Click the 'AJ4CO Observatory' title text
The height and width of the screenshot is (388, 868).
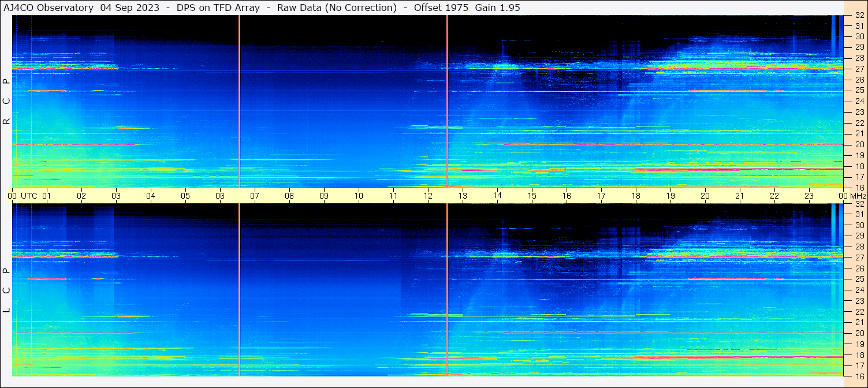pos(49,8)
